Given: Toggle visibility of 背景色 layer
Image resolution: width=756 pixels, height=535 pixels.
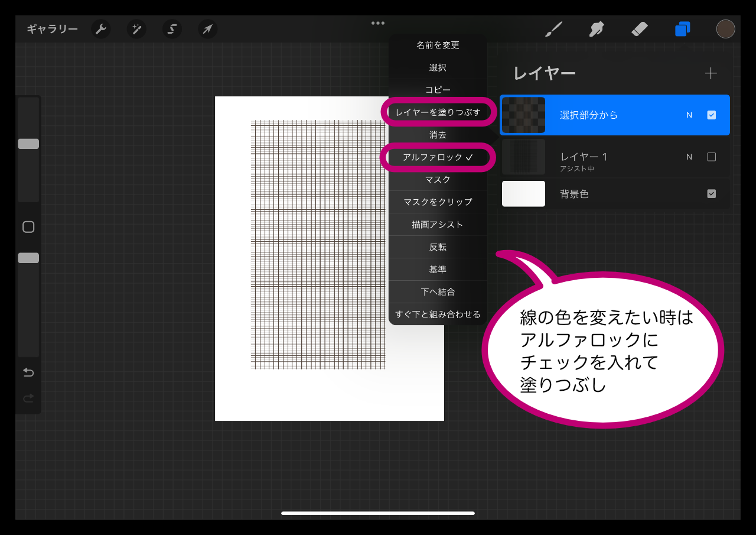Looking at the screenshot, I should pos(711,194).
